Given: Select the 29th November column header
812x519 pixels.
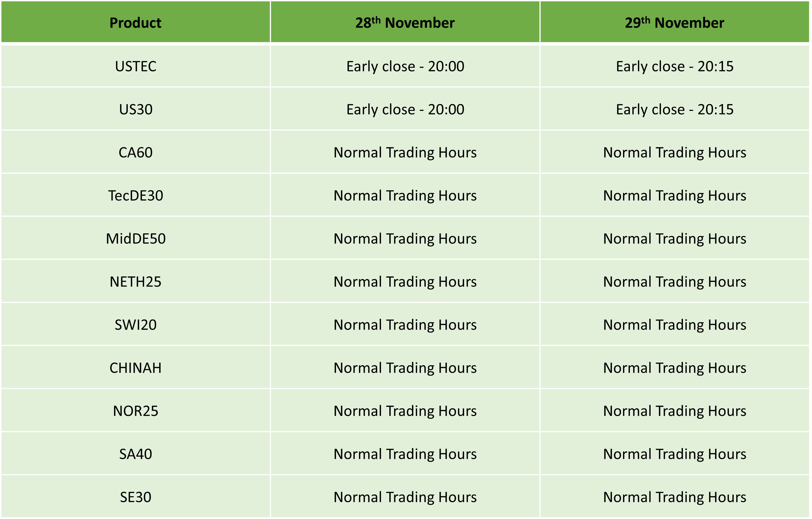Looking at the screenshot, I should (674, 22).
